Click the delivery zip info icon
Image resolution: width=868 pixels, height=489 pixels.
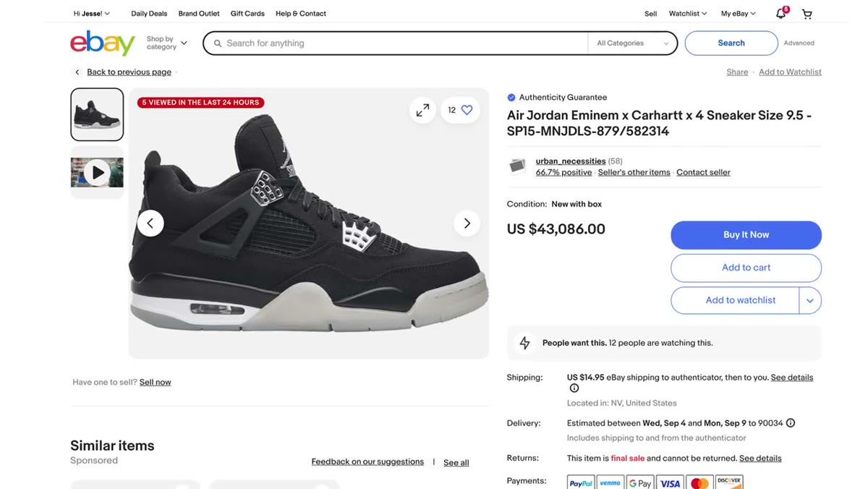coord(791,423)
